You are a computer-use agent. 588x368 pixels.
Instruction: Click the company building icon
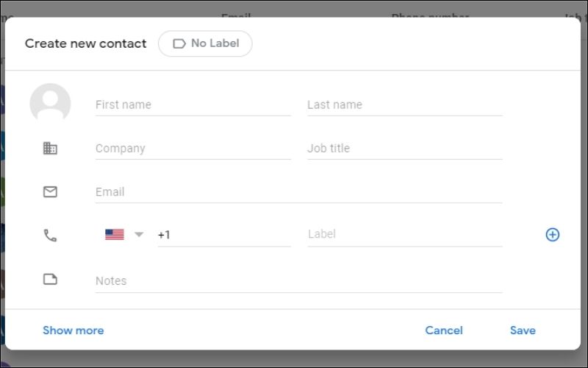click(x=50, y=149)
